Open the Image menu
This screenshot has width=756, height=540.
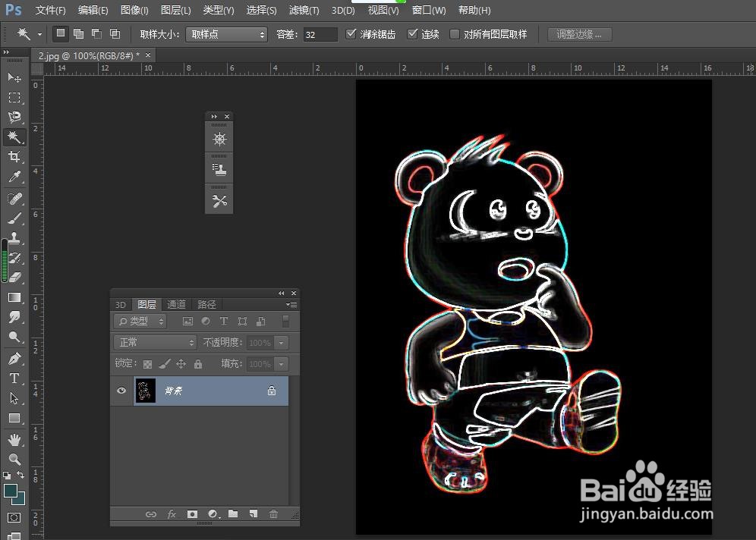coord(134,10)
